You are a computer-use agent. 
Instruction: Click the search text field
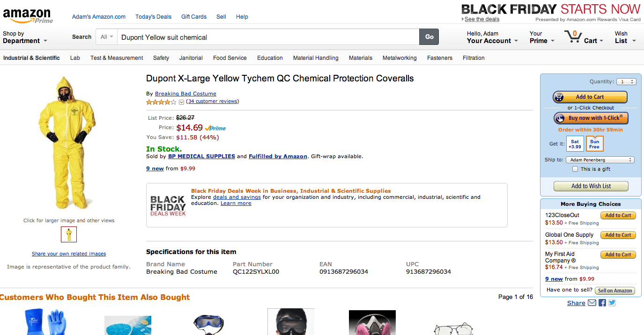coord(268,37)
